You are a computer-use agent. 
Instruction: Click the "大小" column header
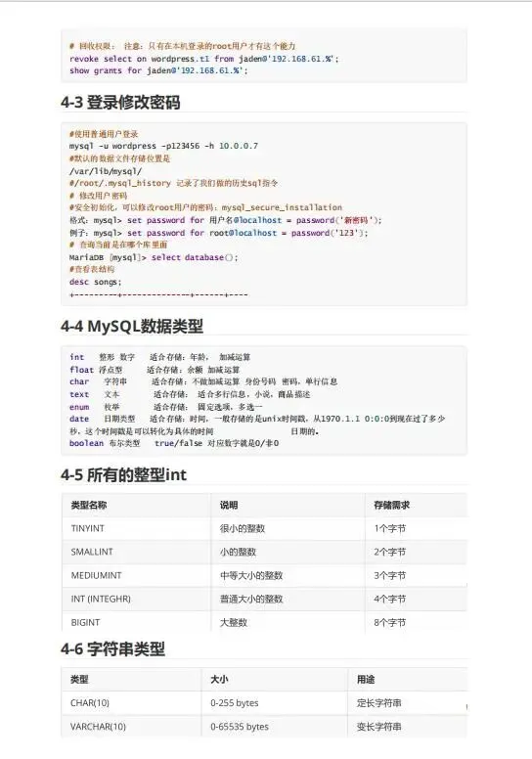[x=219, y=679]
